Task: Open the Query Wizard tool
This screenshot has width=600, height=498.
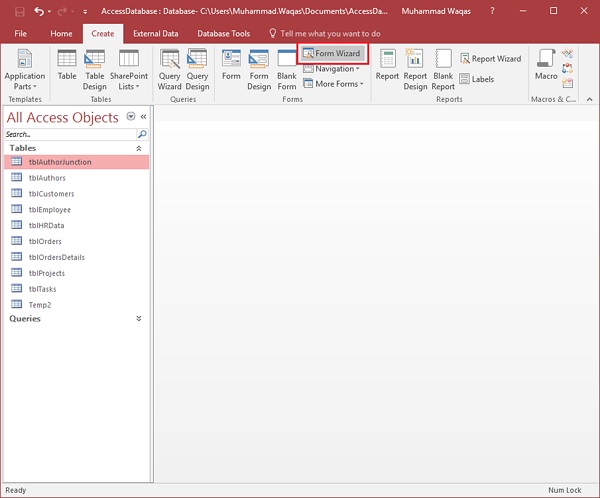Action: (170, 68)
